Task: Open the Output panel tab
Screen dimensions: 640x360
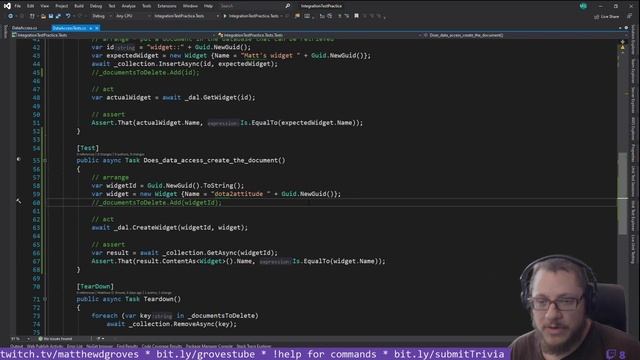Action: tap(17, 346)
